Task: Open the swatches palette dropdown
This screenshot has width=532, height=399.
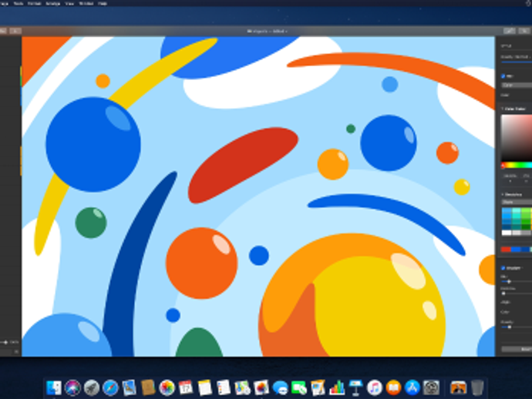Action: (517, 202)
